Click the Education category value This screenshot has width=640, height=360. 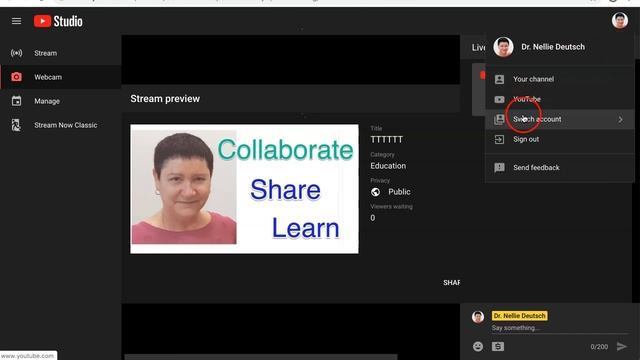click(x=388, y=166)
